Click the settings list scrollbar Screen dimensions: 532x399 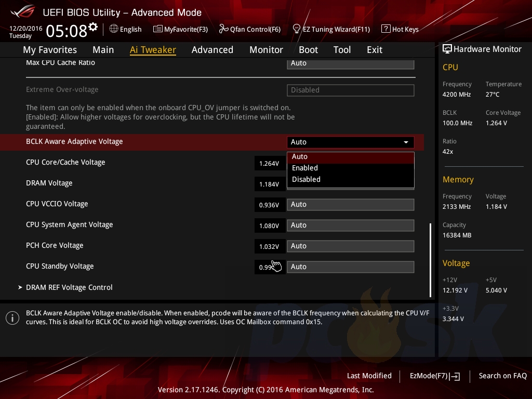430,260
